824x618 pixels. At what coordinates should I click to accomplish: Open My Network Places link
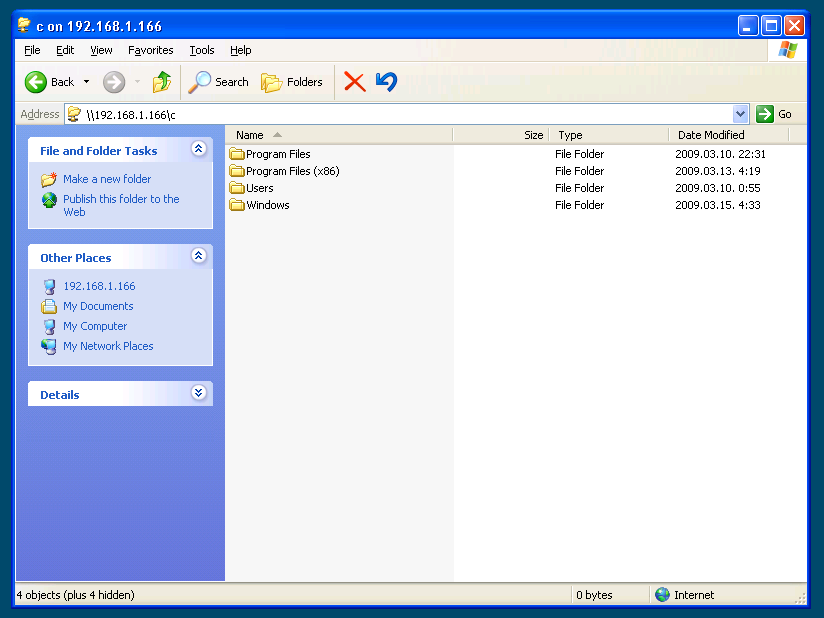(x=108, y=346)
